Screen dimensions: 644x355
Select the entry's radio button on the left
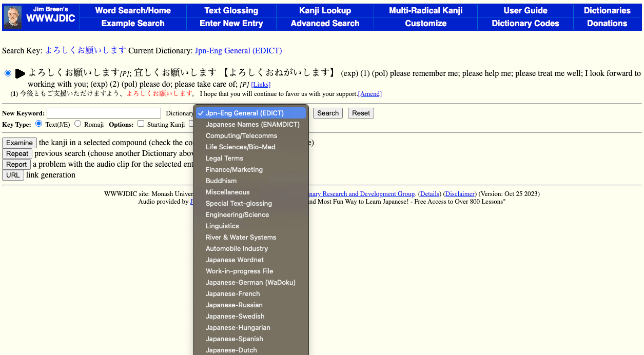tap(8, 73)
